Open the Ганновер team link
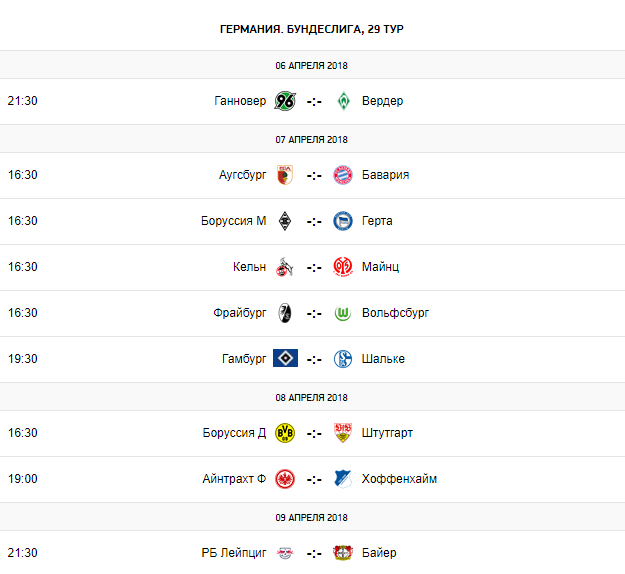The width and height of the screenshot is (625, 574). click(240, 101)
